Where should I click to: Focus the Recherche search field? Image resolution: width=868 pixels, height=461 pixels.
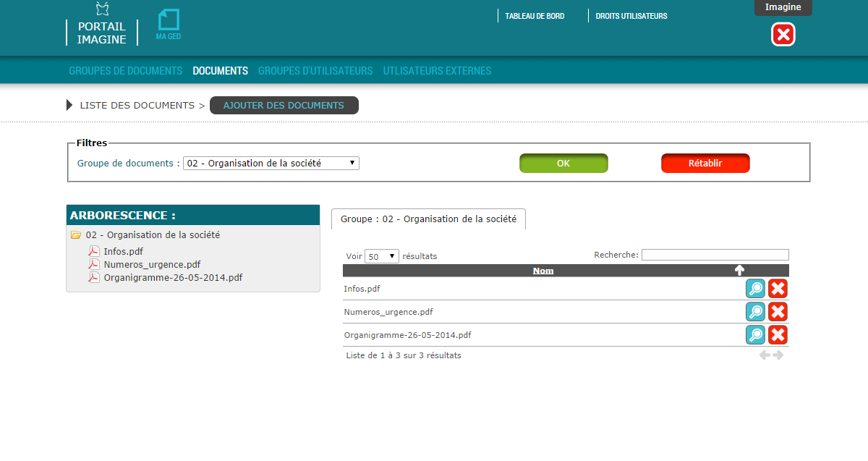coord(715,255)
